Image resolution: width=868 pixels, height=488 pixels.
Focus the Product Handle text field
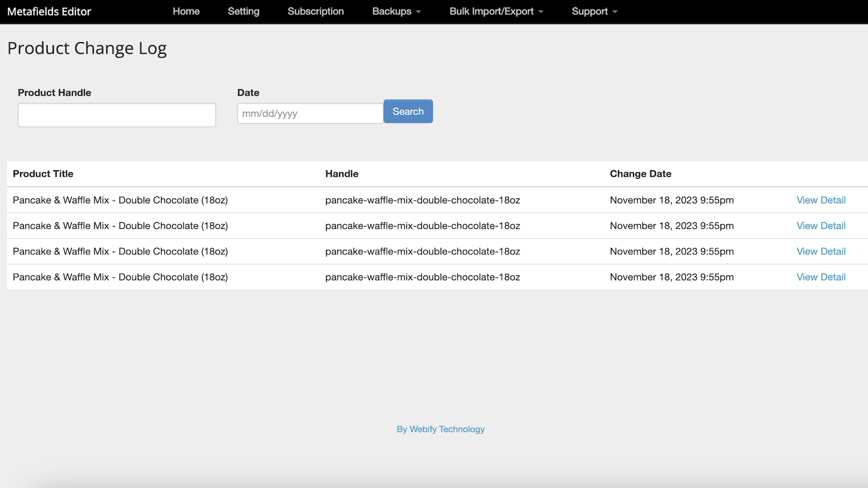pos(117,115)
